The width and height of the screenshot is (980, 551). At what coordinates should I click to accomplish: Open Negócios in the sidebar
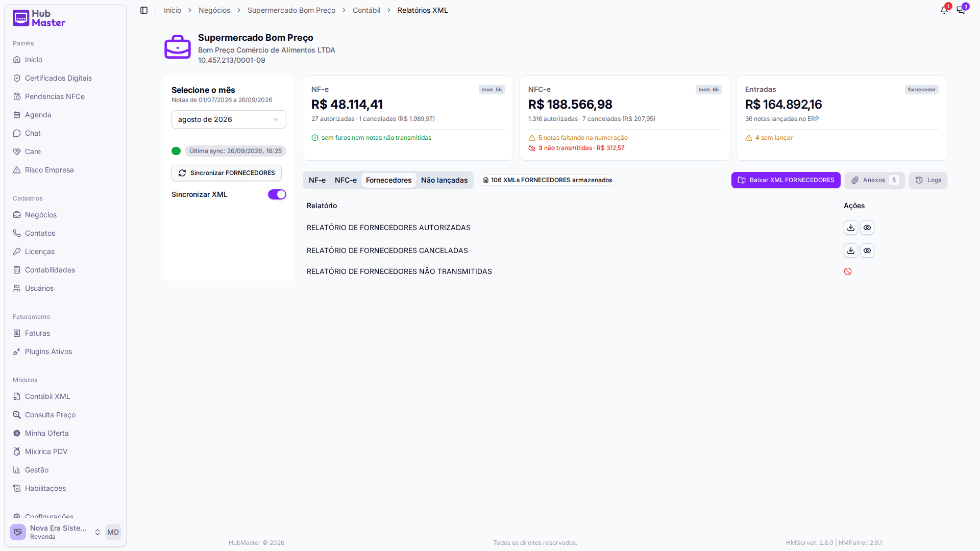[65, 215]
